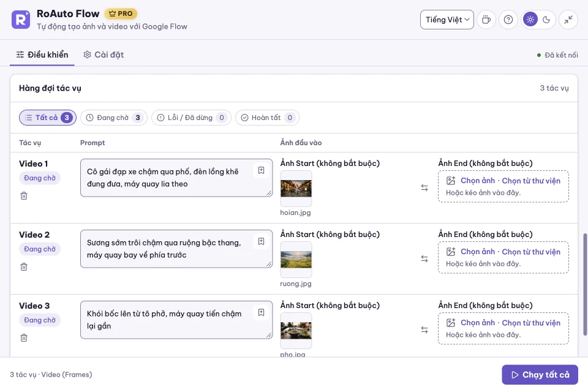This screenshot has width=588, height=392.
Task: Click Chọn từ thư viện for Video 3
Action: 531,323
